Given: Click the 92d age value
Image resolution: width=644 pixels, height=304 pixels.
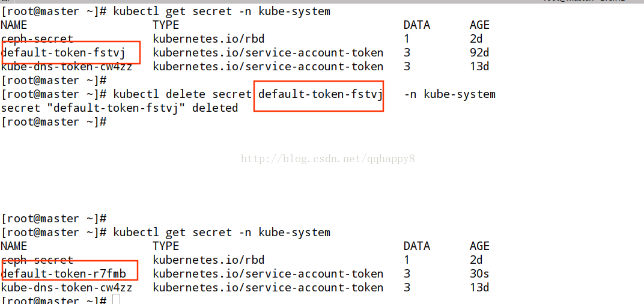Looking at the screenshot, I should point(479,53).
